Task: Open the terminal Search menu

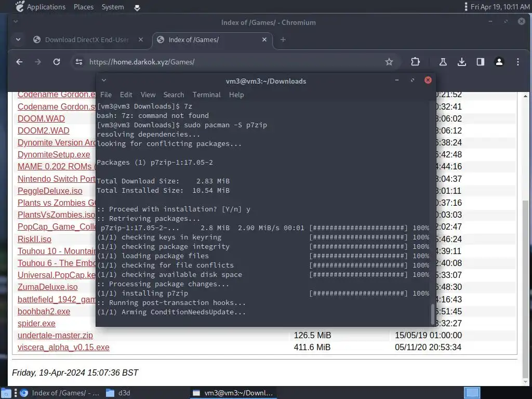Action: point(174,95)
